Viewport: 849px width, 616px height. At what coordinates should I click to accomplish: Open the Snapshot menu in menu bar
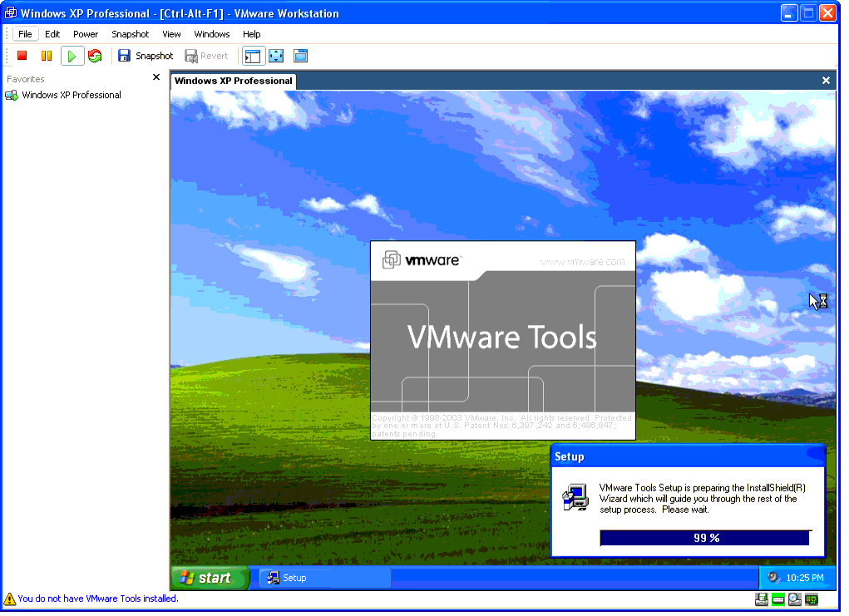pyautogui.click(x=130, y=34)
